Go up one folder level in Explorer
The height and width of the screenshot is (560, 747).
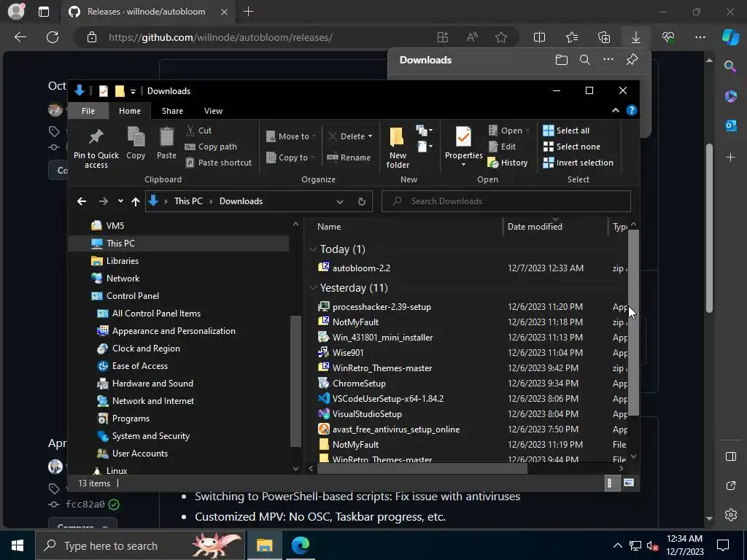coord(136,201)
